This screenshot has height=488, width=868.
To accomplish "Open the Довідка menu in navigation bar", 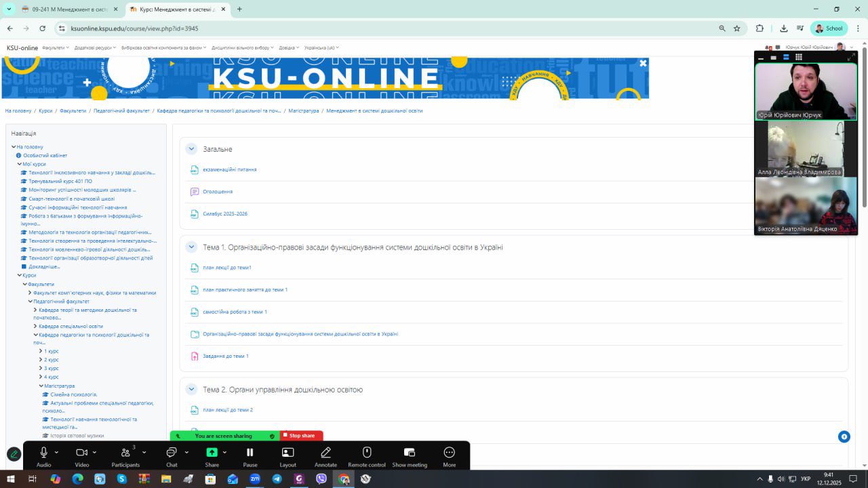I will pyautogui.click(x=289, y=48).
